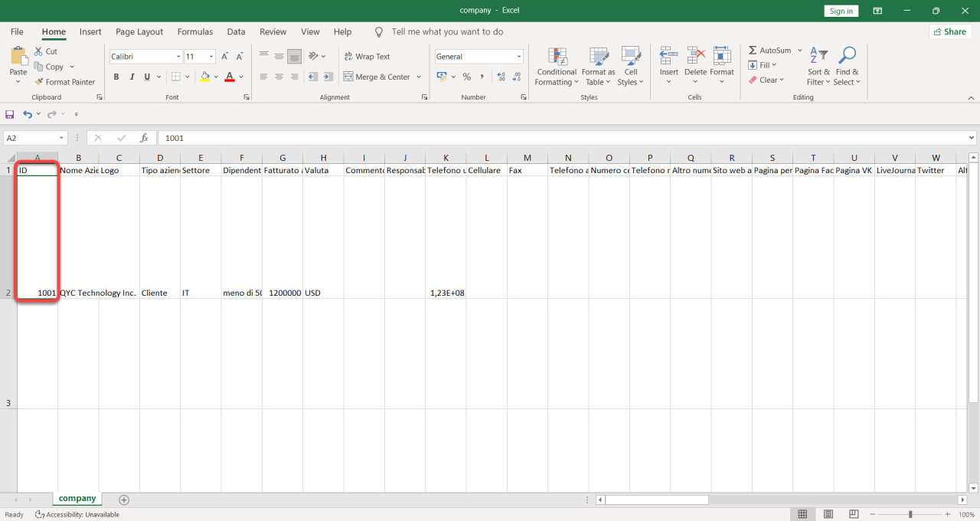980x521 pixels.
Task: Toggle Center horizontal alignment
Action: [279, 77]
